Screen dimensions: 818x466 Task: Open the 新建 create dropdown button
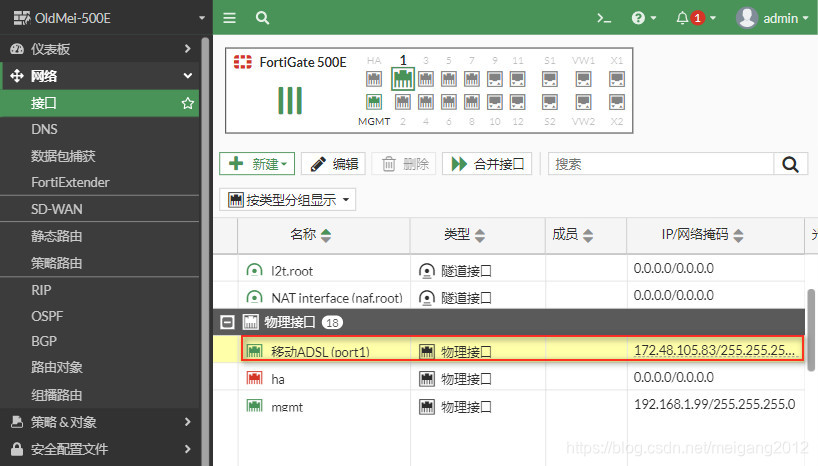(257, 164)
